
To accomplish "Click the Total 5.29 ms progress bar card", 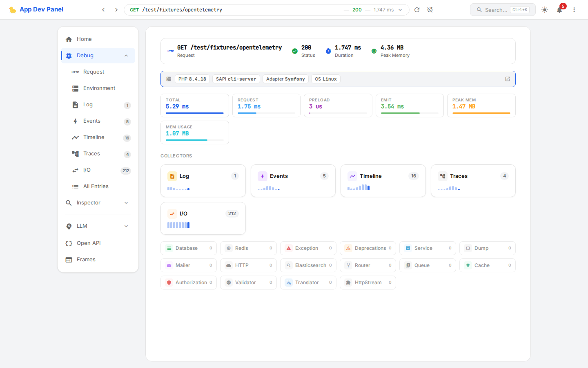I will pos(195,105).
